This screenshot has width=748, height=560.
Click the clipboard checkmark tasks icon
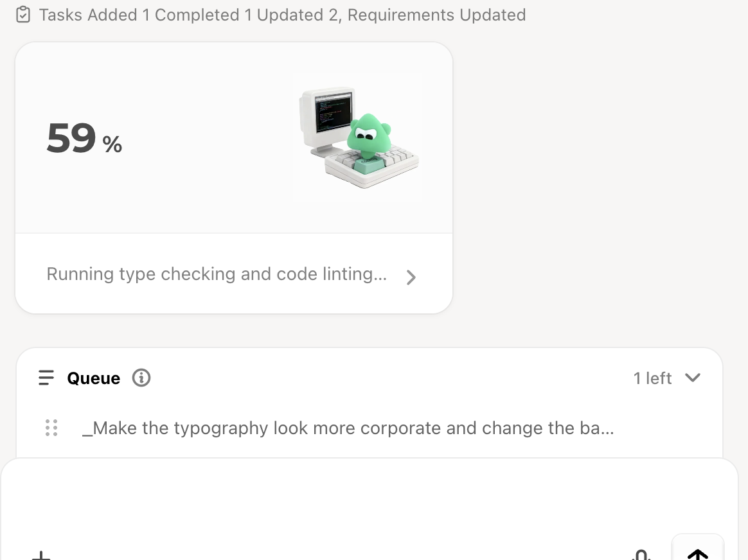23,15
